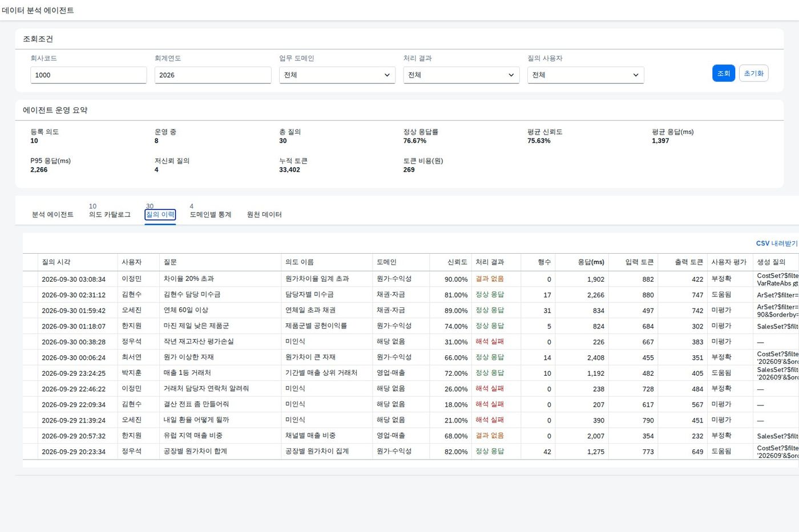Sort by the 사용자 평가 column header
The width and height of the screenshot is (799, 532).
[729, 262]
